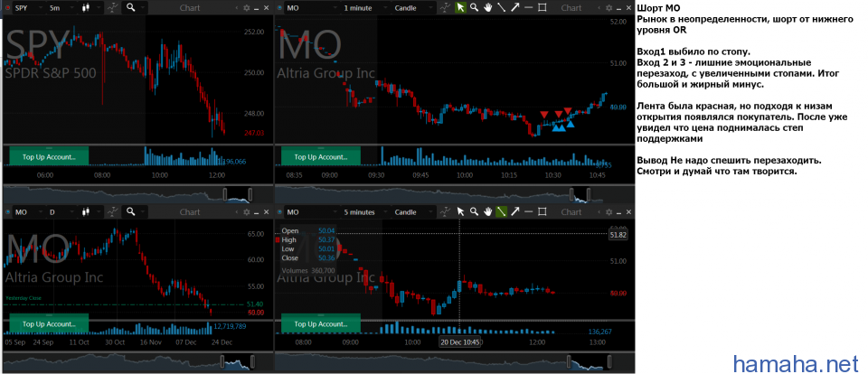868x374 pixels.
Task: Click the 51.82 price label in MO 5 minutes chart
Action: (618, 235)
